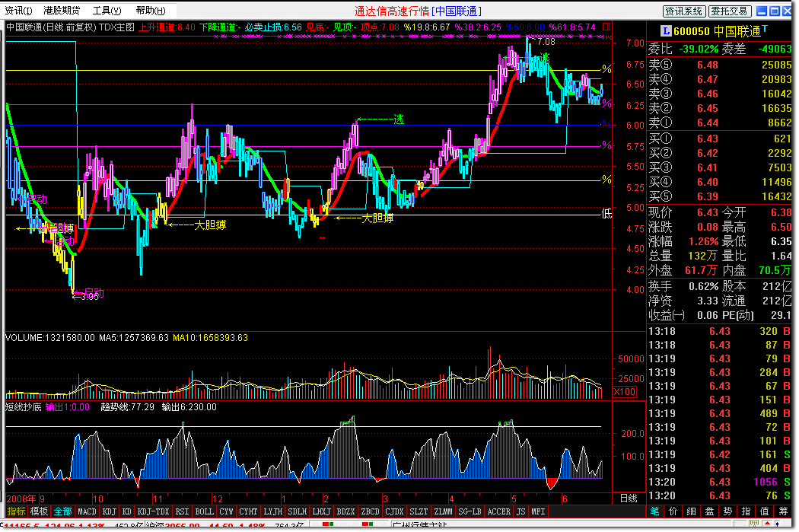Image resolution: width=799 pixels, height=532 pixels.
Task: Click the 中国联通(日线.前复权) TDX主图 chart title
Action: 70,27
